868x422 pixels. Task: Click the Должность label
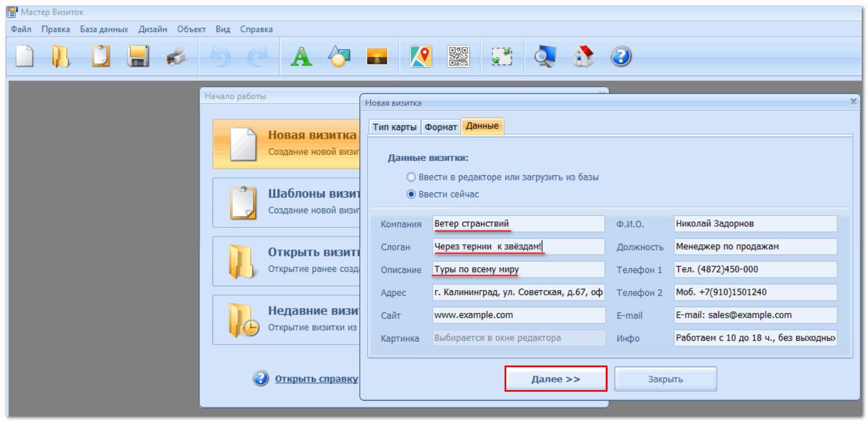pos(640,247)
